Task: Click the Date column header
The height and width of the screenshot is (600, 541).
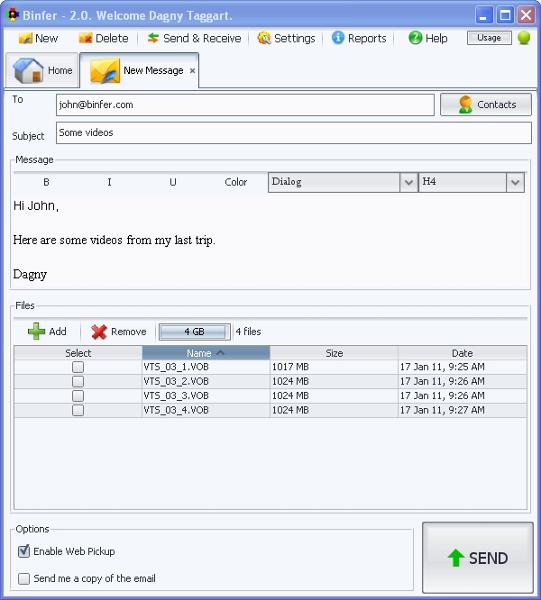Action: [x=462, y=353]
